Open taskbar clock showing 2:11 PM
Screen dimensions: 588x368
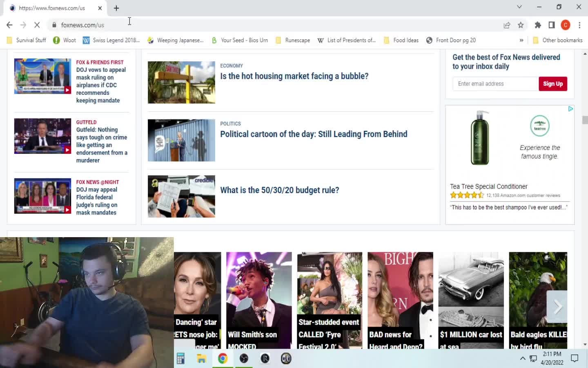[x=552, y=358]
